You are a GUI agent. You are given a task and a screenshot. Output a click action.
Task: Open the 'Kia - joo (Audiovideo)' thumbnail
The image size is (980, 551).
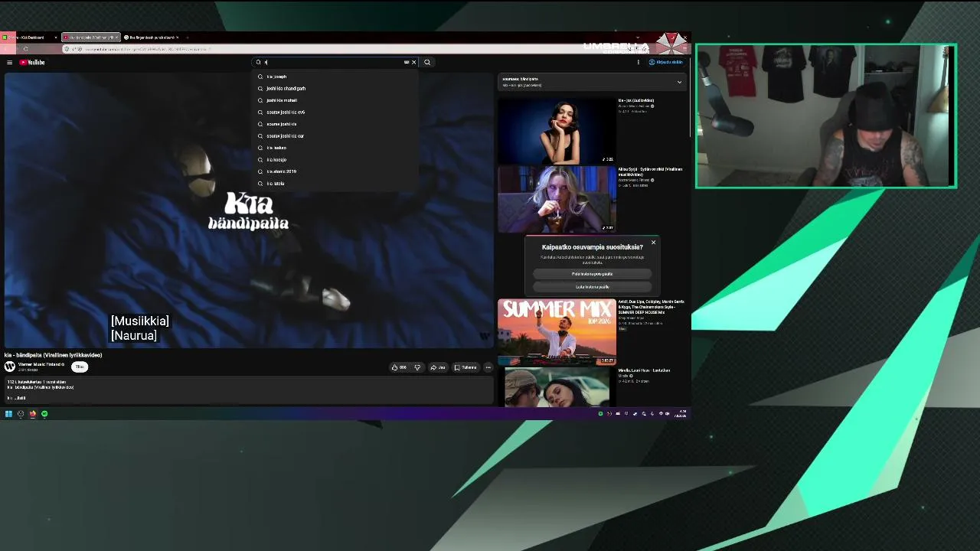coord(557,131)
